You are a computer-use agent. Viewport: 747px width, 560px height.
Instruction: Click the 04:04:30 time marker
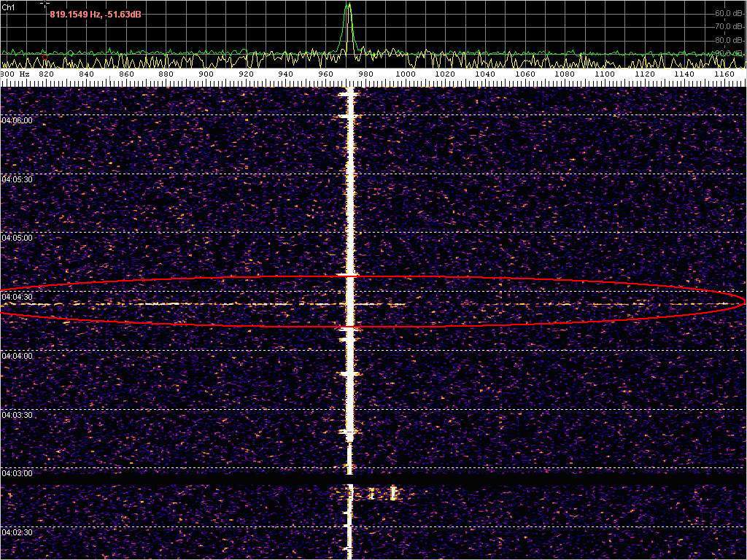pos(17,297)
